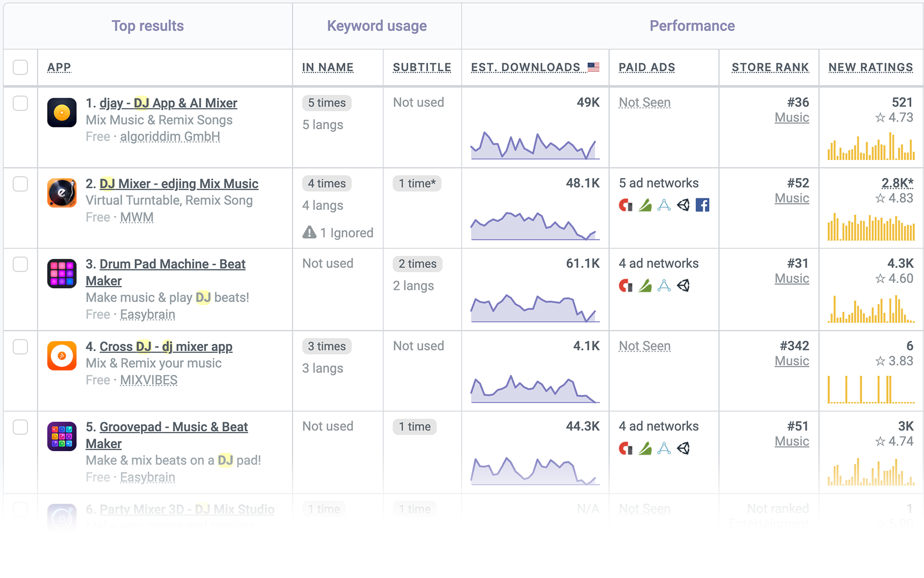Open Groovepad - Music & Beat Maker link
The image size is (924, 578).
click(167, 435)
